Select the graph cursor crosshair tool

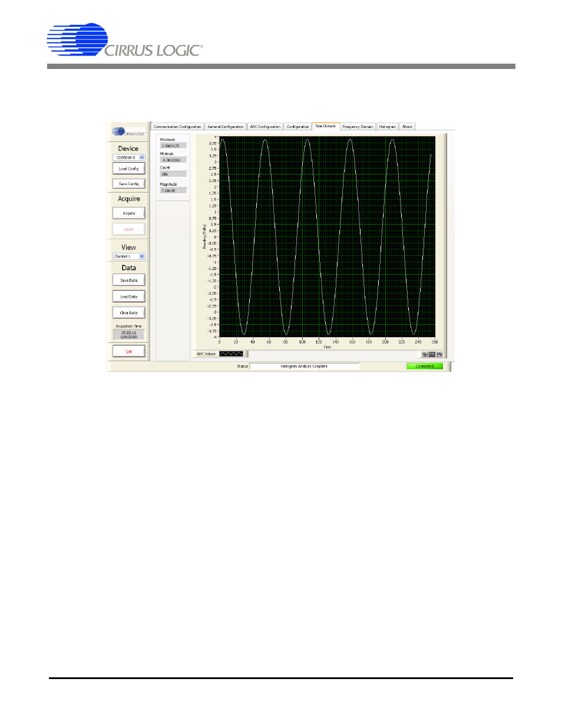point(425,354)
